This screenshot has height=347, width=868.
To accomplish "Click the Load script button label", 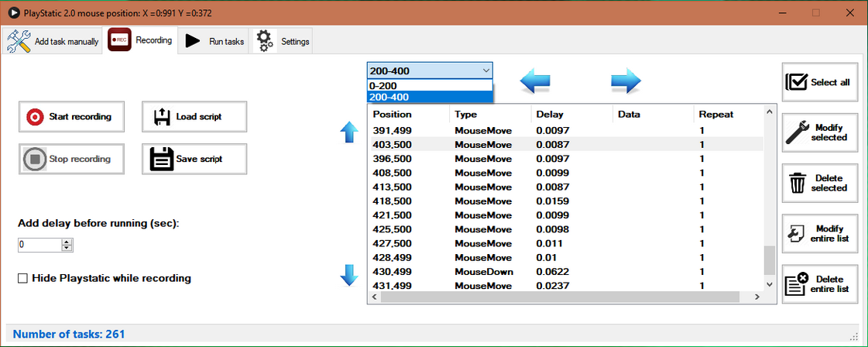I will pos(199,117).
